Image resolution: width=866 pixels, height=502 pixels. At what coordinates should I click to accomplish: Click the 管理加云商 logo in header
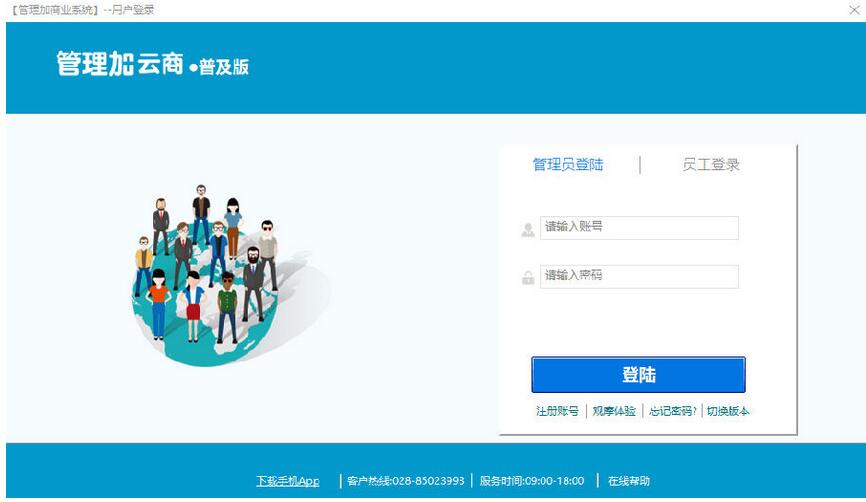point(119,64)
